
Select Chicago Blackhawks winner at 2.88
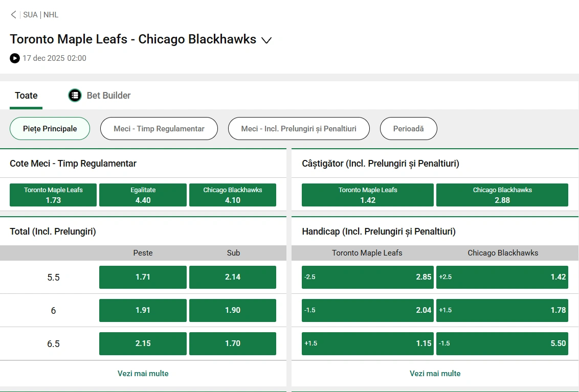coord(502,195)
